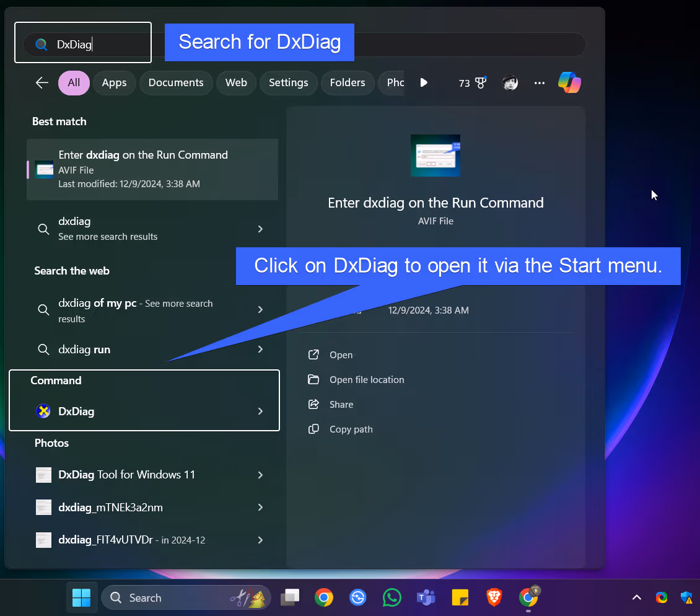Switch to the Apps filter tab
This screenshot has height=616, width=700.
click(x=114, y=82)
